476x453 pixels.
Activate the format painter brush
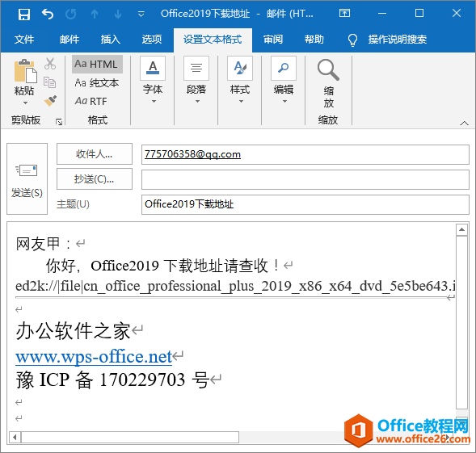pos(50,100)
